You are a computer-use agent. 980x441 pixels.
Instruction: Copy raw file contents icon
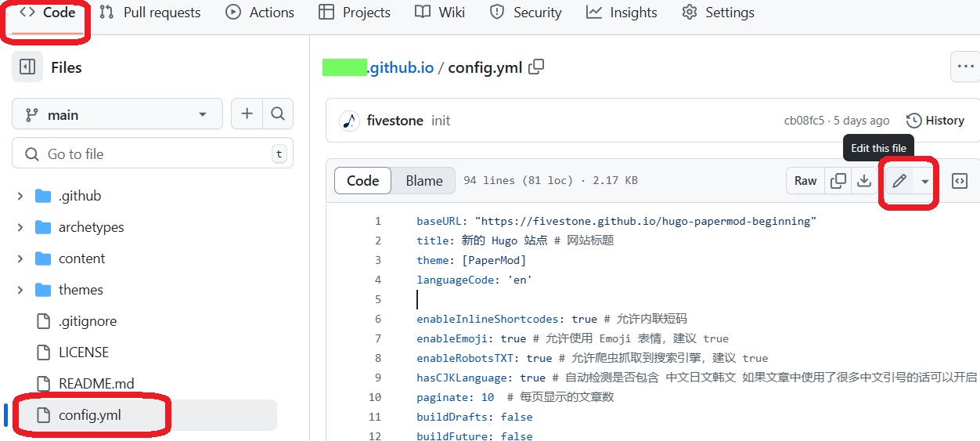838,181
